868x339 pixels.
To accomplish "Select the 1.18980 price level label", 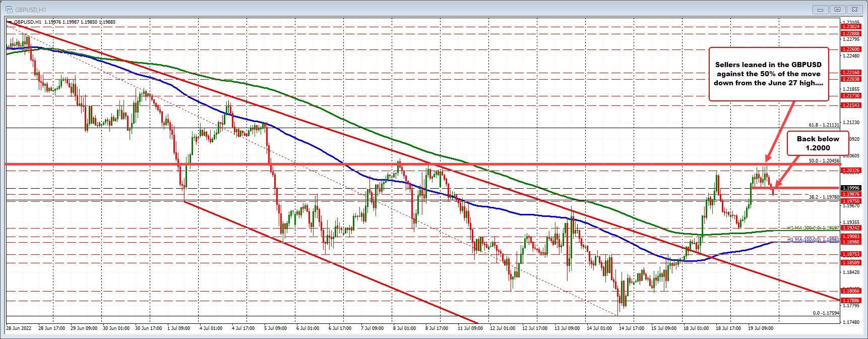I will click(x=851, y=242).
